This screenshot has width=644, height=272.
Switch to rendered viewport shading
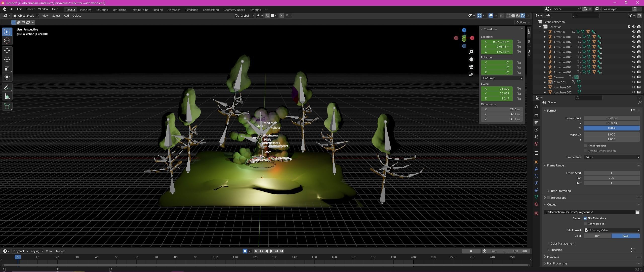pos(523,16)
